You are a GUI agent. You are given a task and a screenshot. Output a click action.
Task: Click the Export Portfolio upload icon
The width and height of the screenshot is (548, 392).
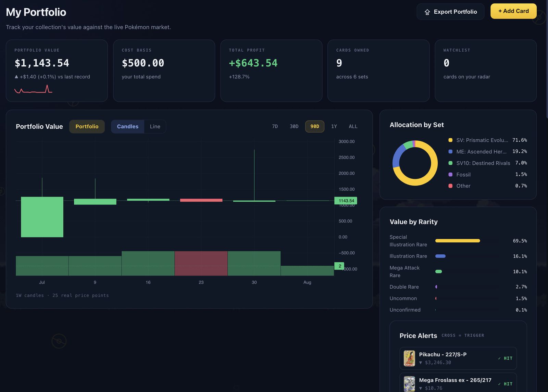pyautogui.click(x=427, y=12)
